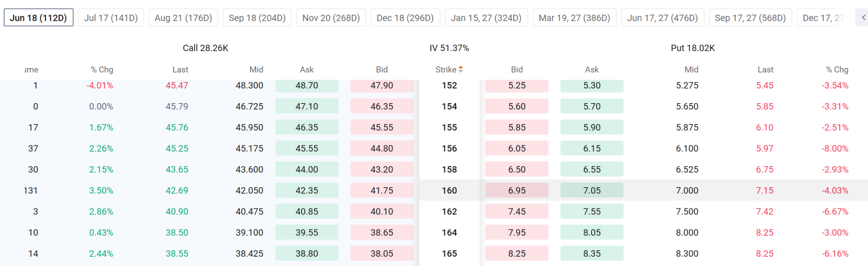Click the call bid price 41.75 at strike 160

pyautogui.click(x=382, y=191)
